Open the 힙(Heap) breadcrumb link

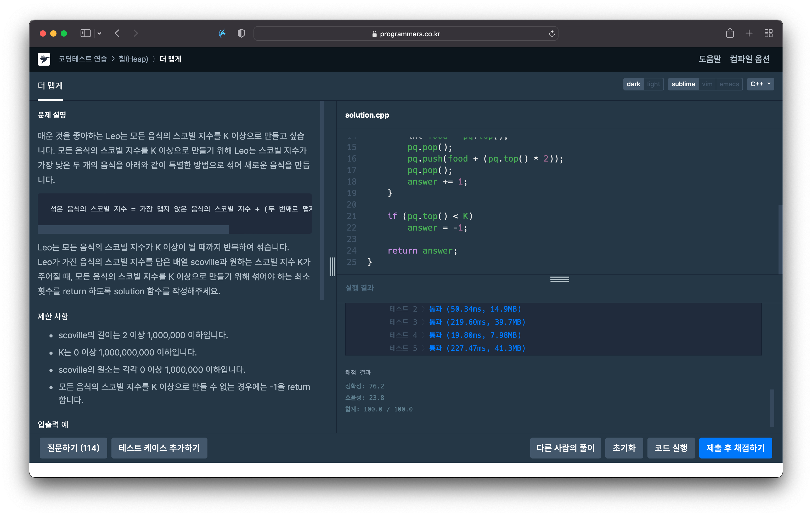click(133, 59)
